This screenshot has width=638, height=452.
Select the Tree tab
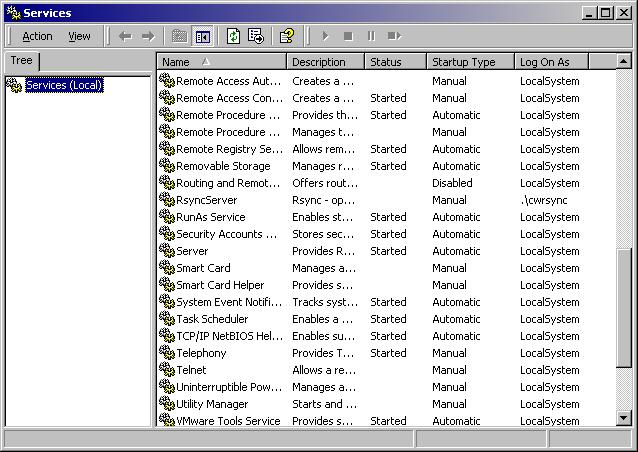(x=21, y=61)
